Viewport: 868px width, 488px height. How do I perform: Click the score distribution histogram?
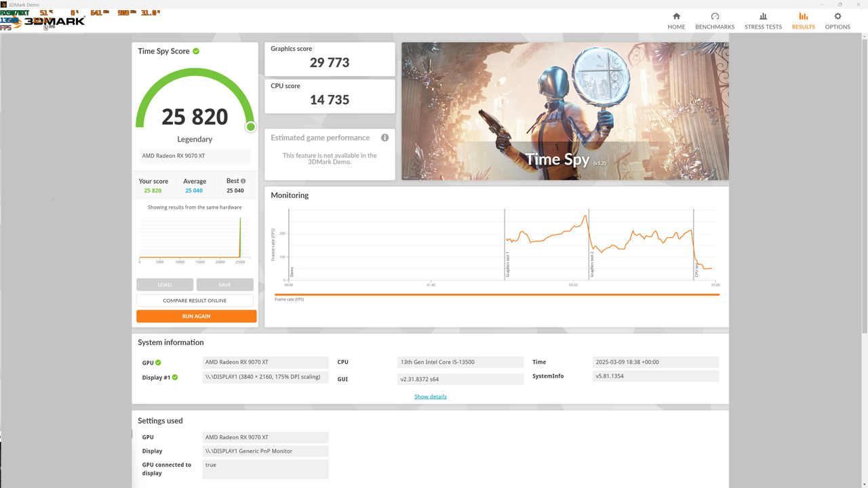[x=195, y=239]
